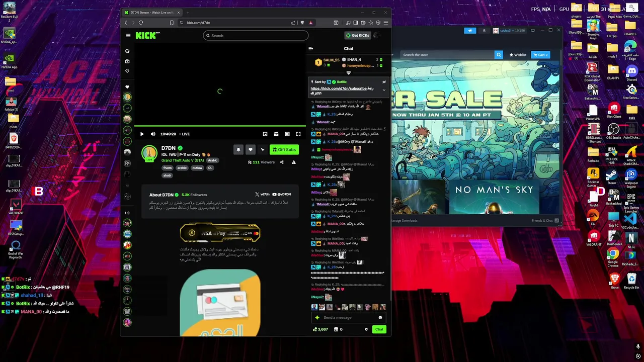The image size is (644, 362).
Task: Toggle the browser sidebar panel icon
Action: [355, 23]
